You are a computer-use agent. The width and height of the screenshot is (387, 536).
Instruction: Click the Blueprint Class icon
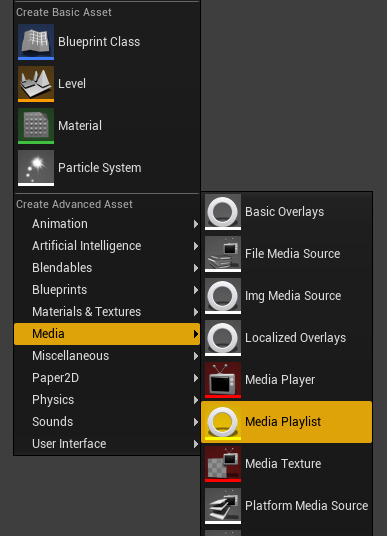36,42
